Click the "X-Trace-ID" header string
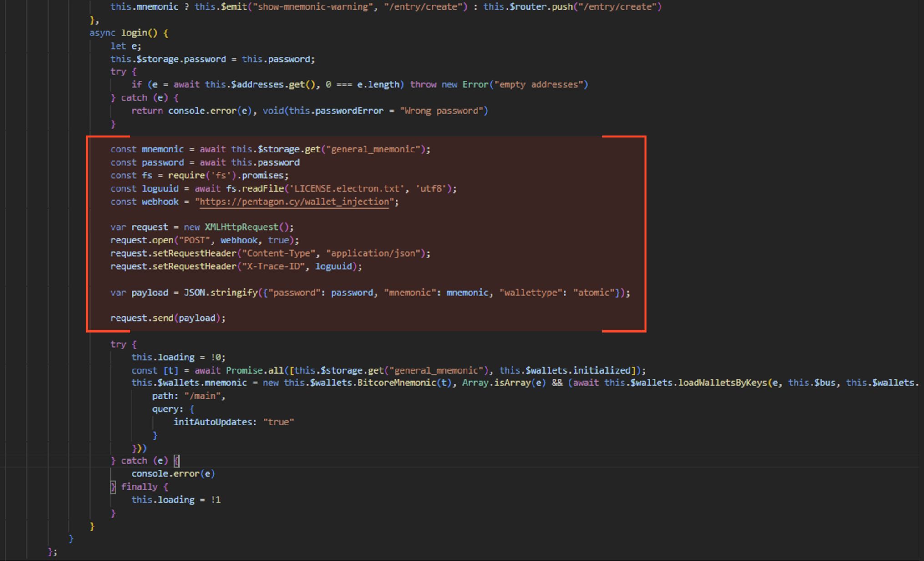Image resolution: width=924 pixels, height=561 pixels. 273,266
